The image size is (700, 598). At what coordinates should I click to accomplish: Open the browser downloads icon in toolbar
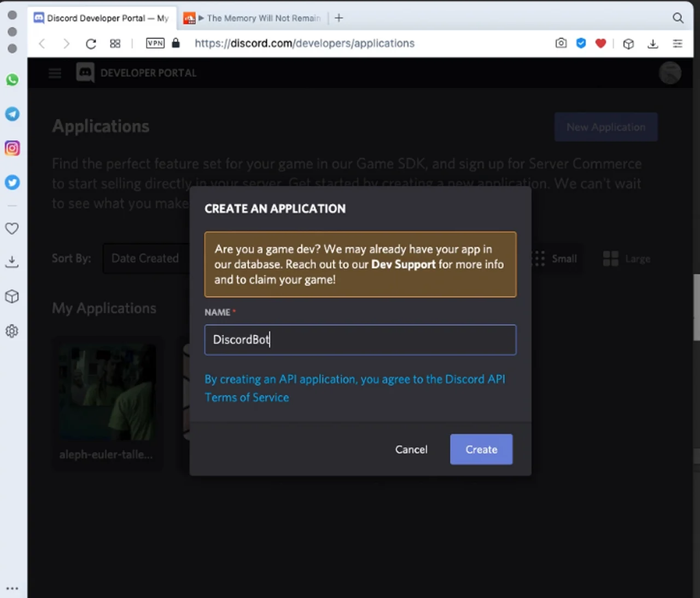pos(652,44)
